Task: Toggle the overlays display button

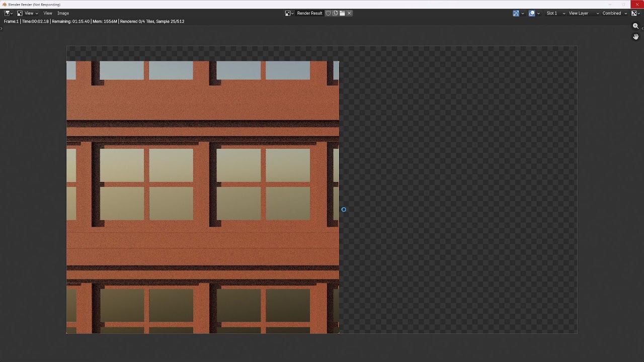Action: coord(532,13)
